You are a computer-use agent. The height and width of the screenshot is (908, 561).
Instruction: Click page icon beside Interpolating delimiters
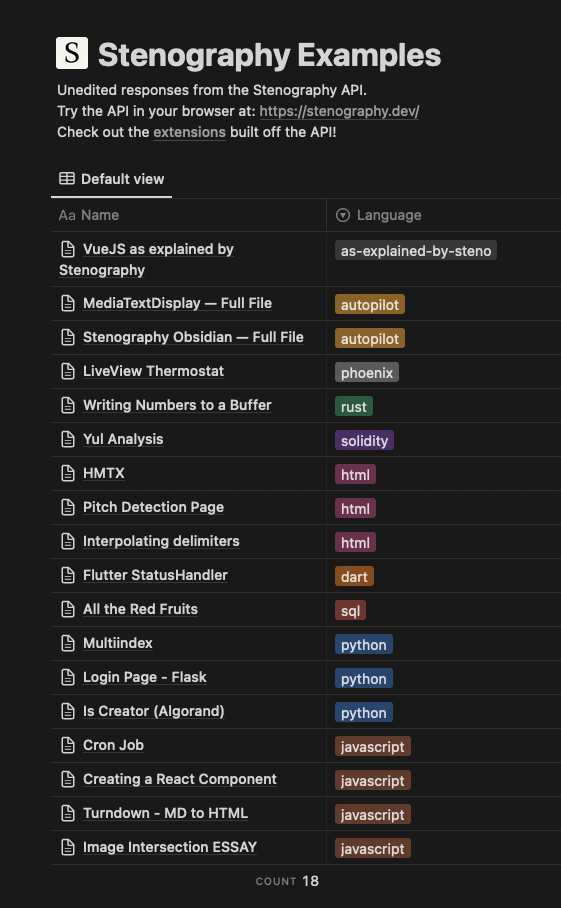pos(68,541)
